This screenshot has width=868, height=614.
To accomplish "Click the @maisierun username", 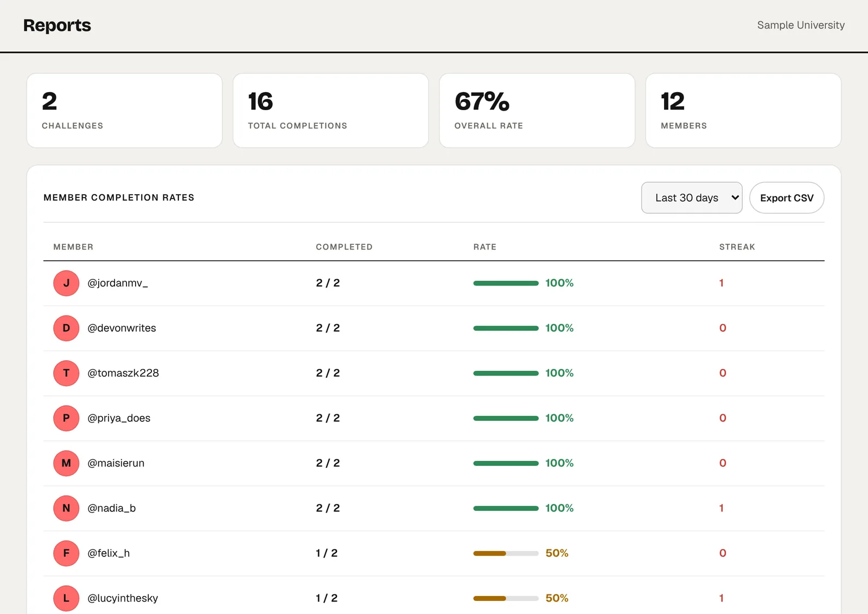I will (116, 463).
